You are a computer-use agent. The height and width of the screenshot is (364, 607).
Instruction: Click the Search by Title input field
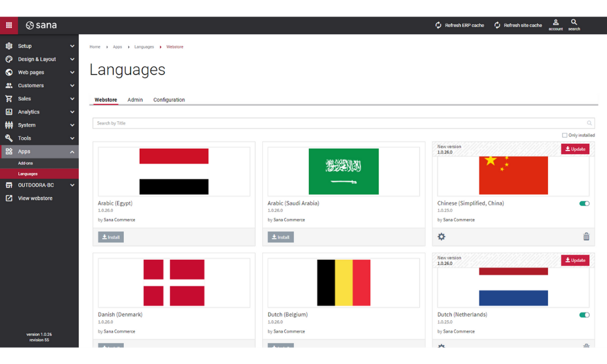pyautogui.click(x=344, y=123)
